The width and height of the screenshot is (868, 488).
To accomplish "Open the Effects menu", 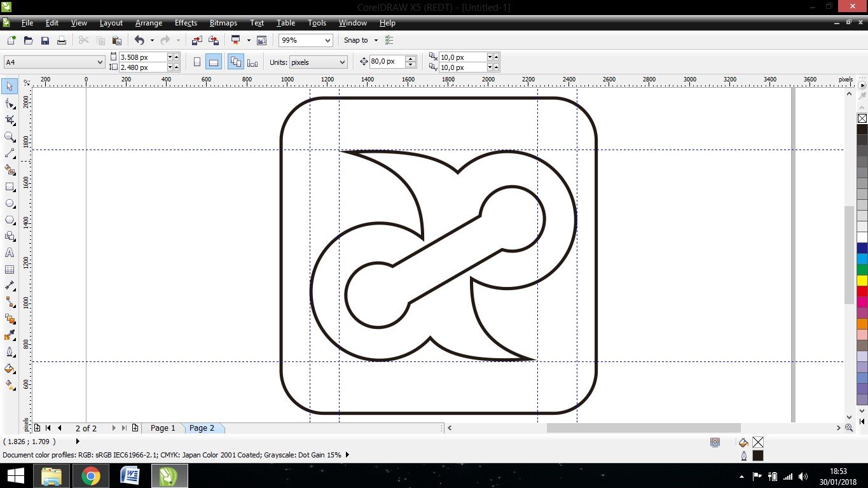I will pyautogui.click(x=186, y=23).
